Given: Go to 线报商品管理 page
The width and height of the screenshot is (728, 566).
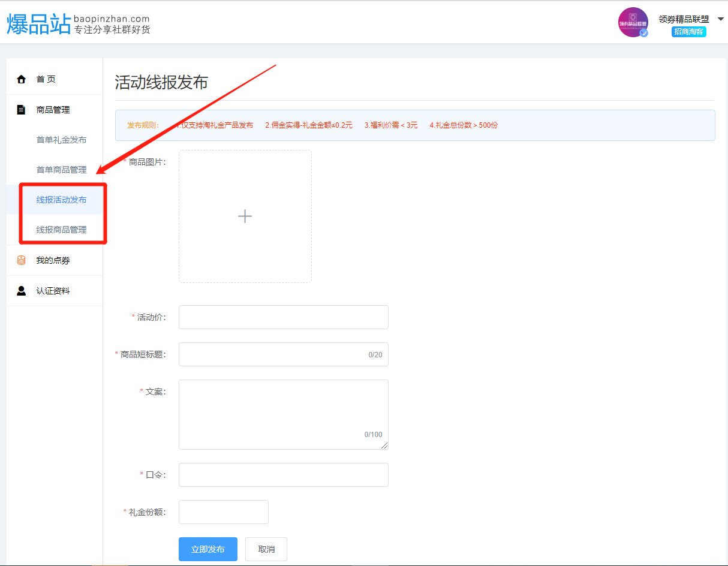Looking at the screenshot, I should point(61,230).
